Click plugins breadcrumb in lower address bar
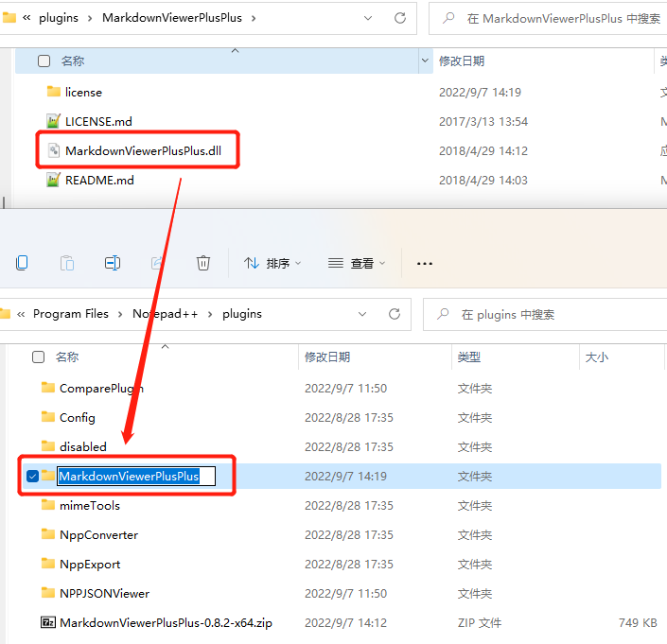This screenshot has width=667, height=644. coord(242,314)
